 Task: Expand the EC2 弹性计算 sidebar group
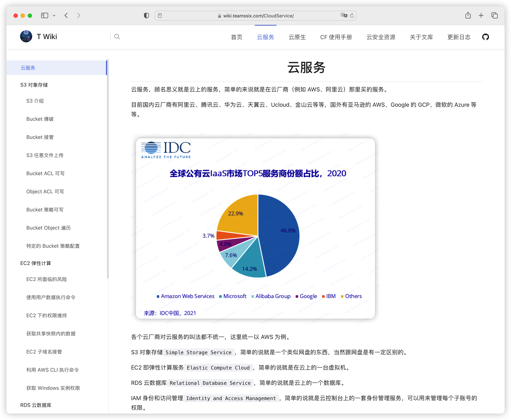[36, 263]
